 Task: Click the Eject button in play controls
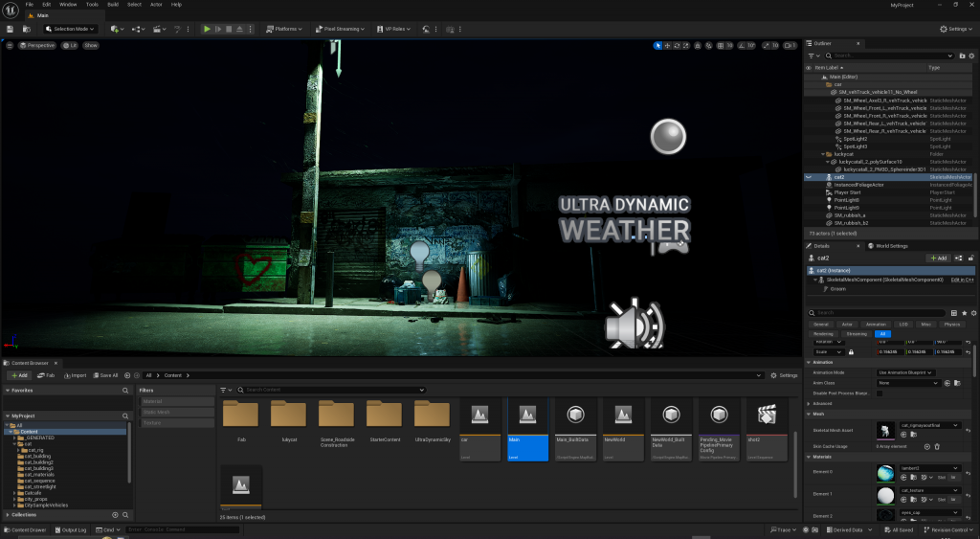click(x=239, y=29)
